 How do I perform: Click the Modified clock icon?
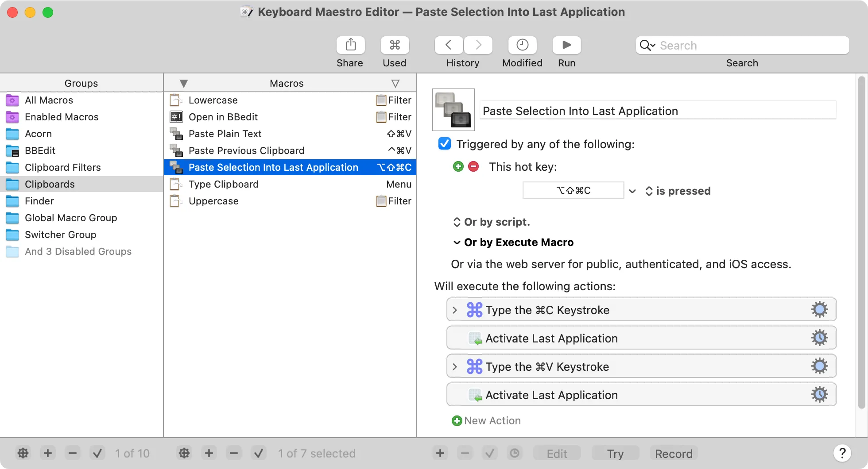tap(522, 45)
